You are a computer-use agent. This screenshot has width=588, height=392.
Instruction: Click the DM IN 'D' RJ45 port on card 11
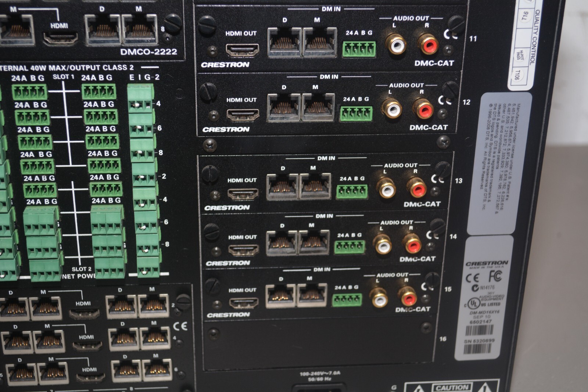coord(284,42)
